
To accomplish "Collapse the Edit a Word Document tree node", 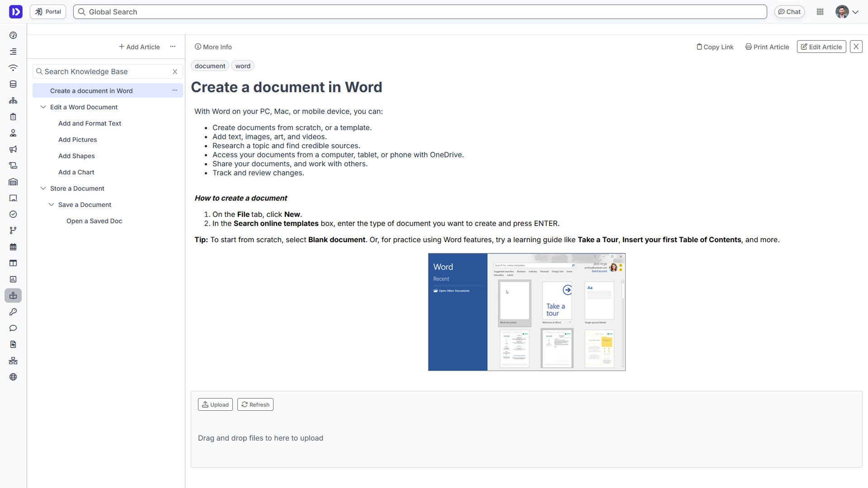I will pyautogui.click(x=43, y=107).
